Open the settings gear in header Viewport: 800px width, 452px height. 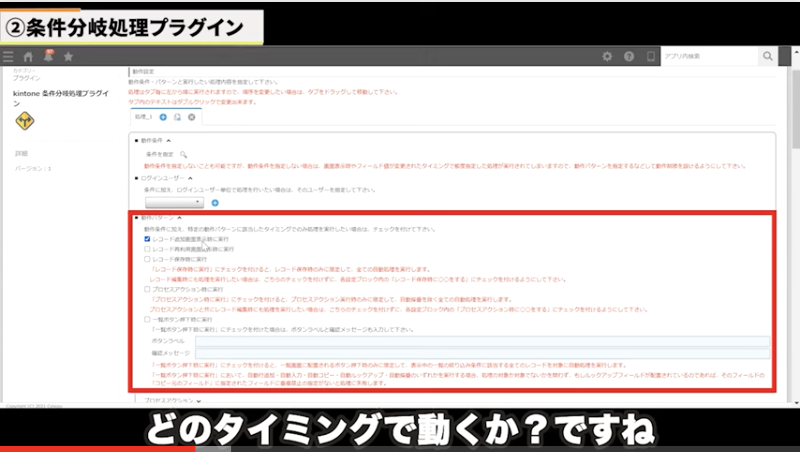coord(607,57)
